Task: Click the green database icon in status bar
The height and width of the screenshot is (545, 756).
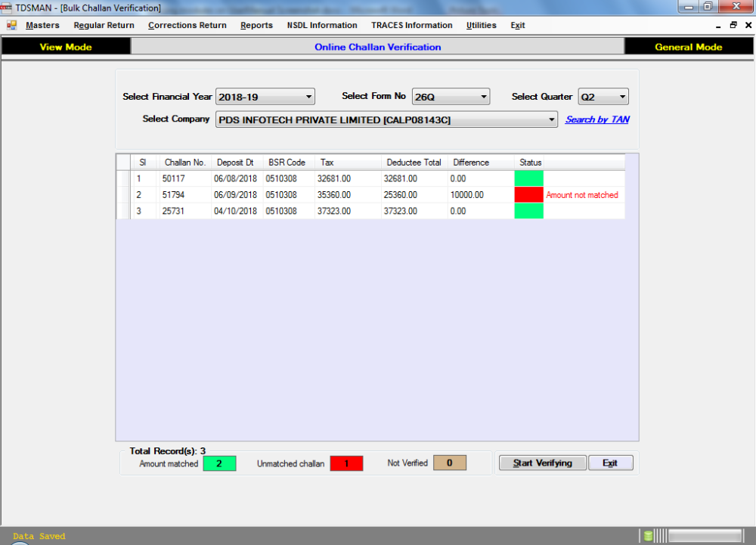Action: tap(647, 535)
